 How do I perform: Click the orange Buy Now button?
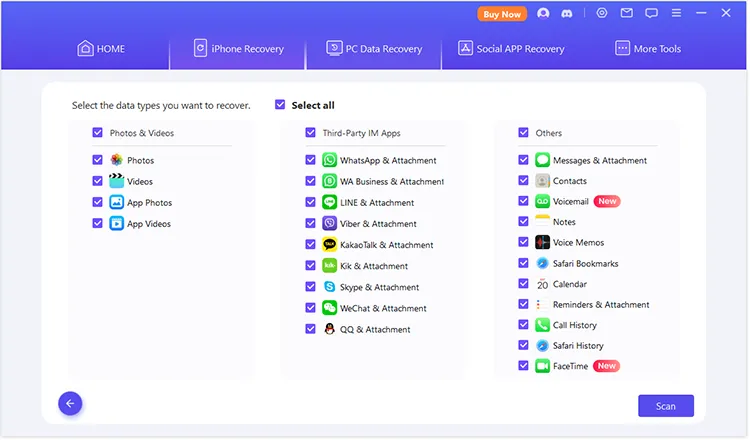click(501, 14)
